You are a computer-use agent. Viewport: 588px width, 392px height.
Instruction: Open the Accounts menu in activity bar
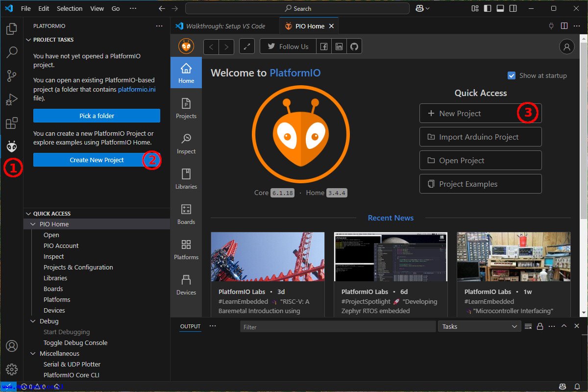point(12,346)
